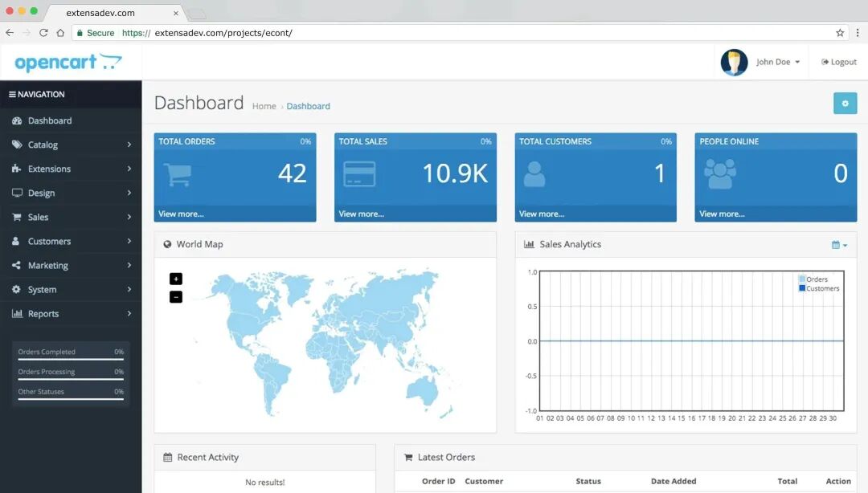868x493 pixels.
Task: Click the Order ID column header
Action: click(x=439, y=482)
